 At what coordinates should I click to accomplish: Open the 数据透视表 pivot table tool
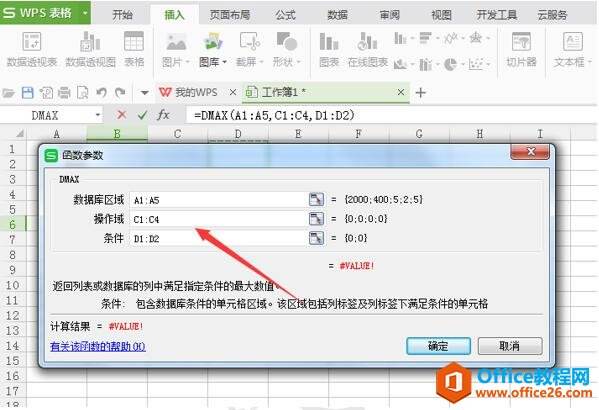(x=32, y=49)
